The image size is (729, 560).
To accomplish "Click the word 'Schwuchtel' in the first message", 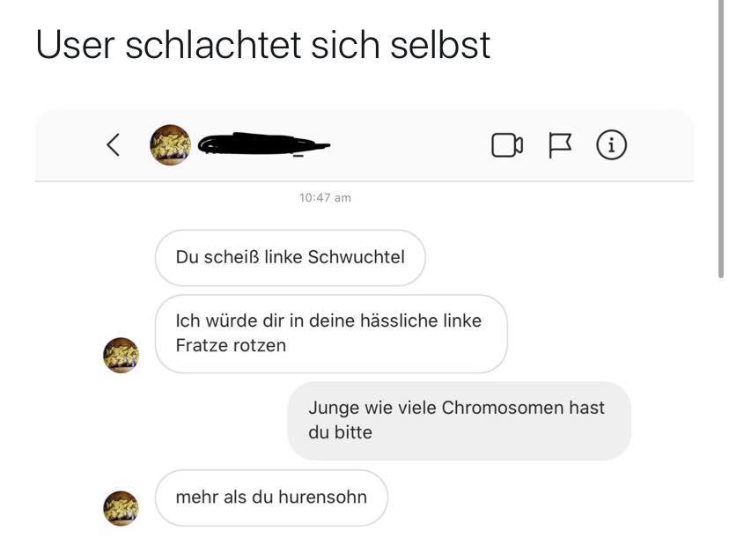I will coord(356,257).
